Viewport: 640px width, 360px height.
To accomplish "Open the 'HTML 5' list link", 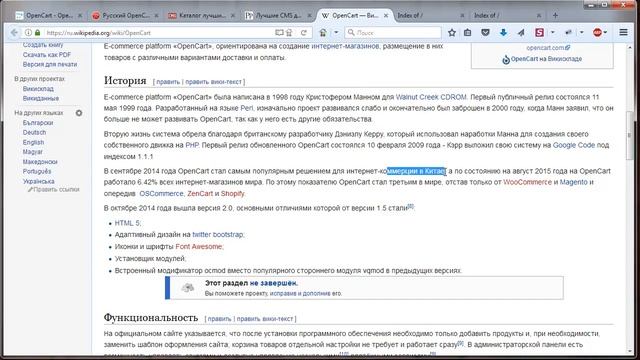I will point(127,223).
